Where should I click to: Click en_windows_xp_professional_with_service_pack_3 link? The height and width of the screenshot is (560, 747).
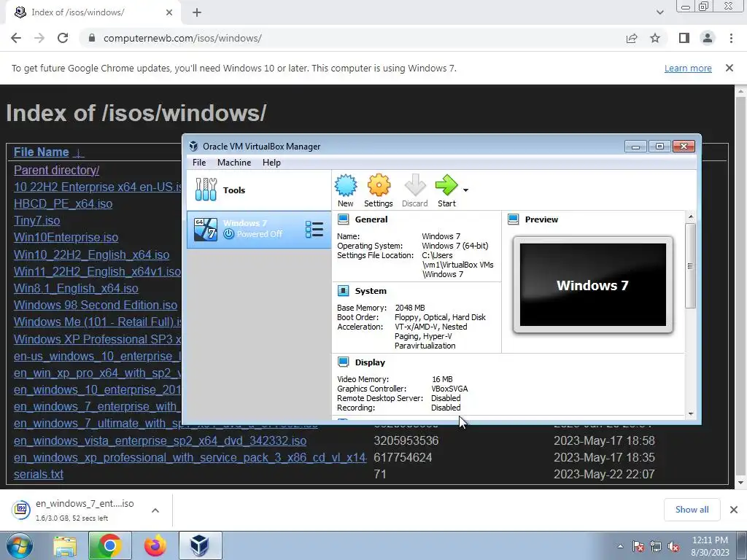click(190, 458)
